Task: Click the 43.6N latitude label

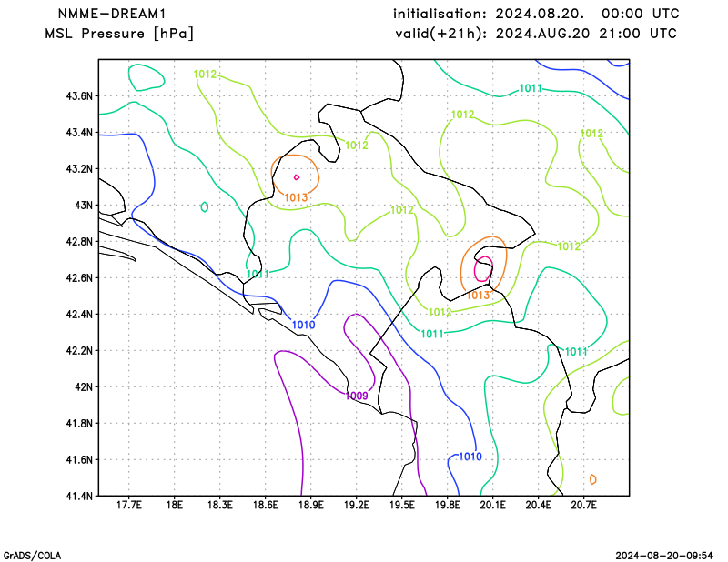Action: point(79,96)
